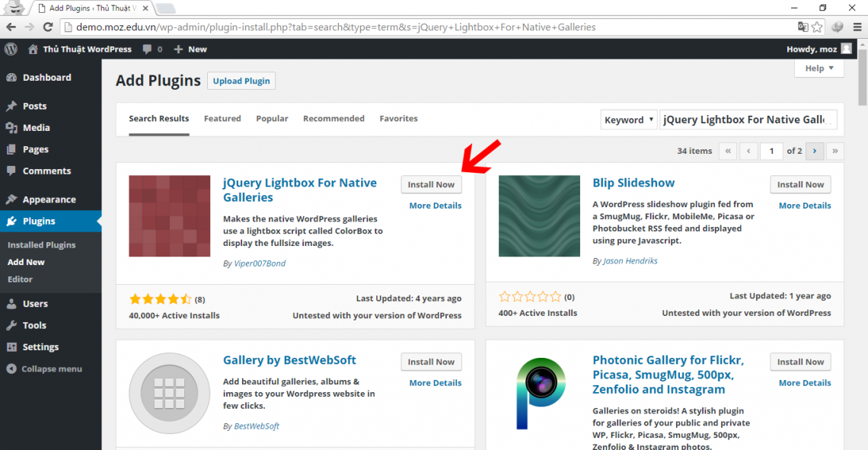Switch to the Popular plugins tab

click(x=272, y=118)
